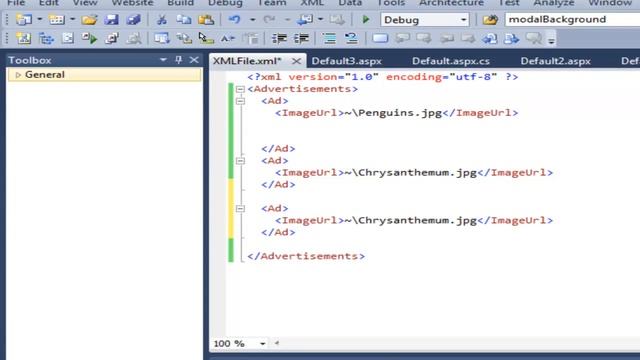Toggle a bookmark on current line
Image resolution: width=640 pixels, height=360 pixels.
380,39
